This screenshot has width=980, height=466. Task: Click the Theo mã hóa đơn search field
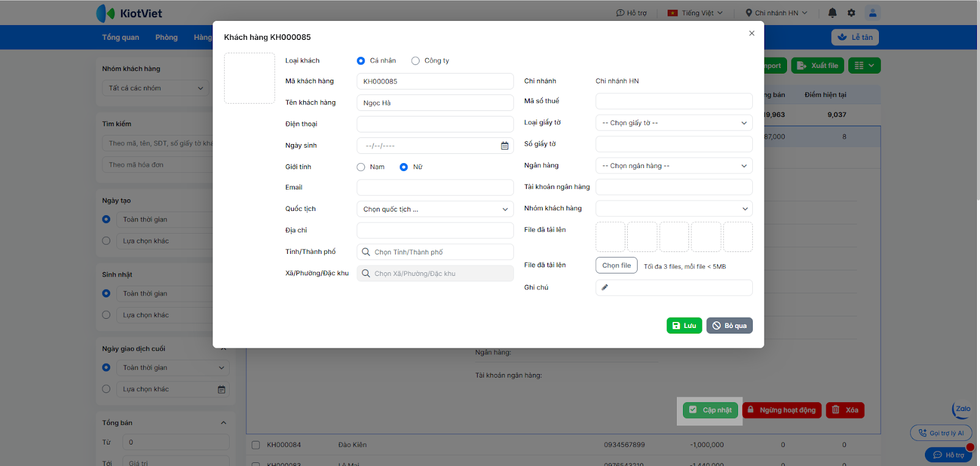click(157, 165)
